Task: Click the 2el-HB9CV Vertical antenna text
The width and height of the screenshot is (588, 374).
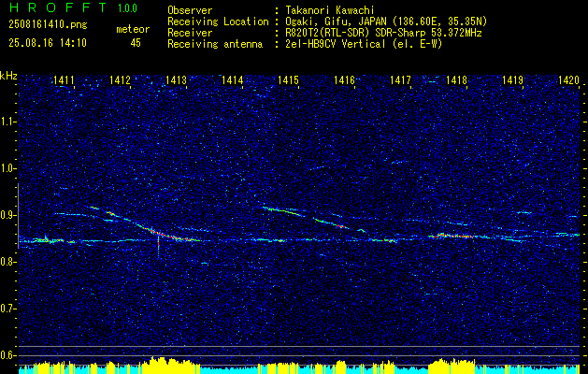Action: (x=365, y=44)
